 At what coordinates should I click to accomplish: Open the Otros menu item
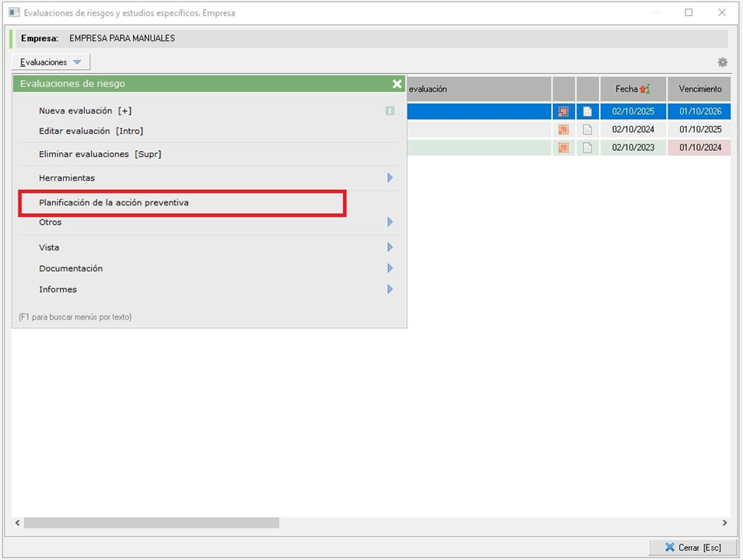tap(51, 222)
